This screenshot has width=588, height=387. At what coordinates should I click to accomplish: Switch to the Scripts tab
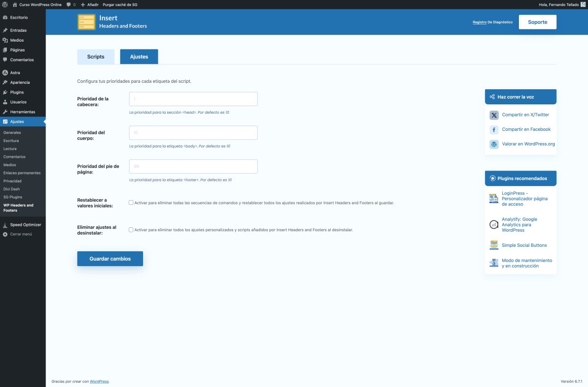(x=96, y=56)
